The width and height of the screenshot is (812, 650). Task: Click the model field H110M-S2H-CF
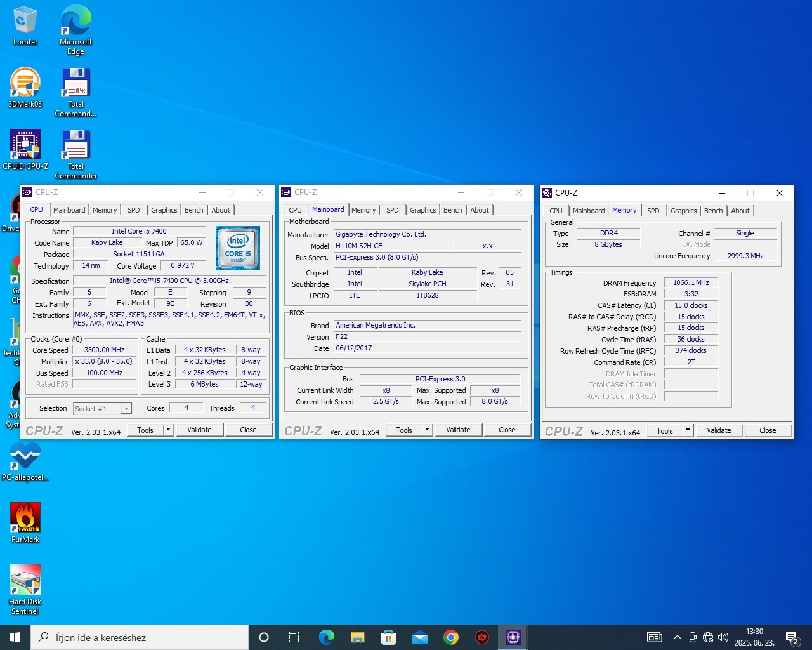393,246
